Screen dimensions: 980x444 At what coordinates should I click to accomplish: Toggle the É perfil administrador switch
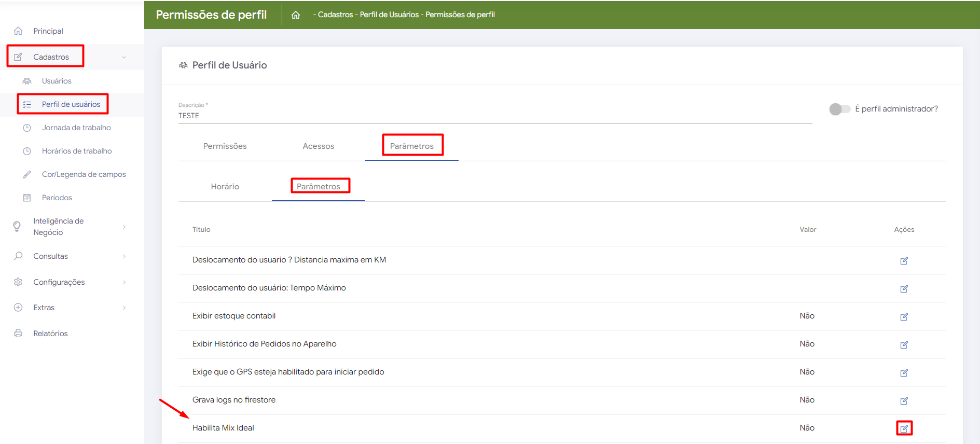point(839,109)
